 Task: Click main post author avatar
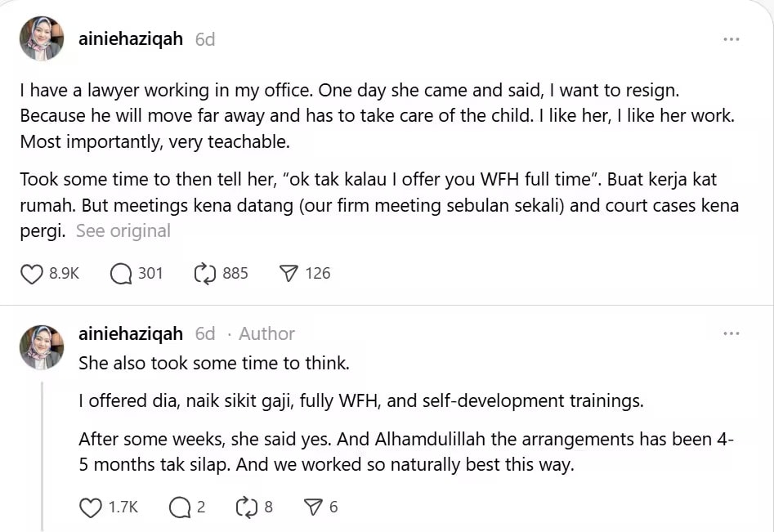(x=41, y=38)
